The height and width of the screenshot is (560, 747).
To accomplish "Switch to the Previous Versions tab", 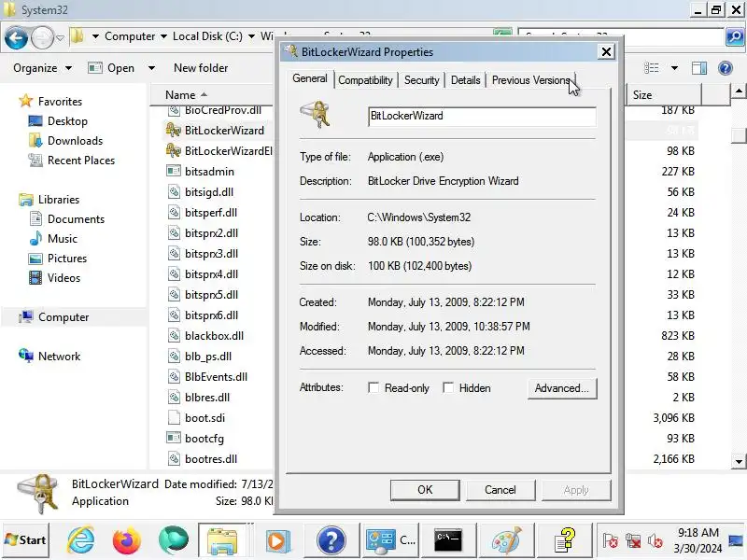I will click(530, 80).
